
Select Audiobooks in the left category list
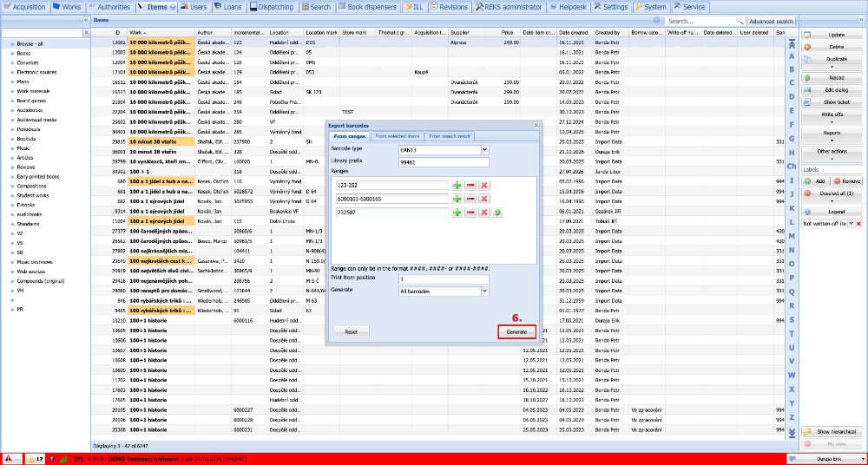click(x=30, y=110)
